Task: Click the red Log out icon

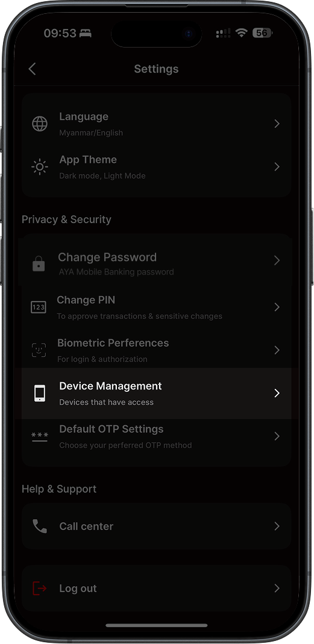Action: 39,588
